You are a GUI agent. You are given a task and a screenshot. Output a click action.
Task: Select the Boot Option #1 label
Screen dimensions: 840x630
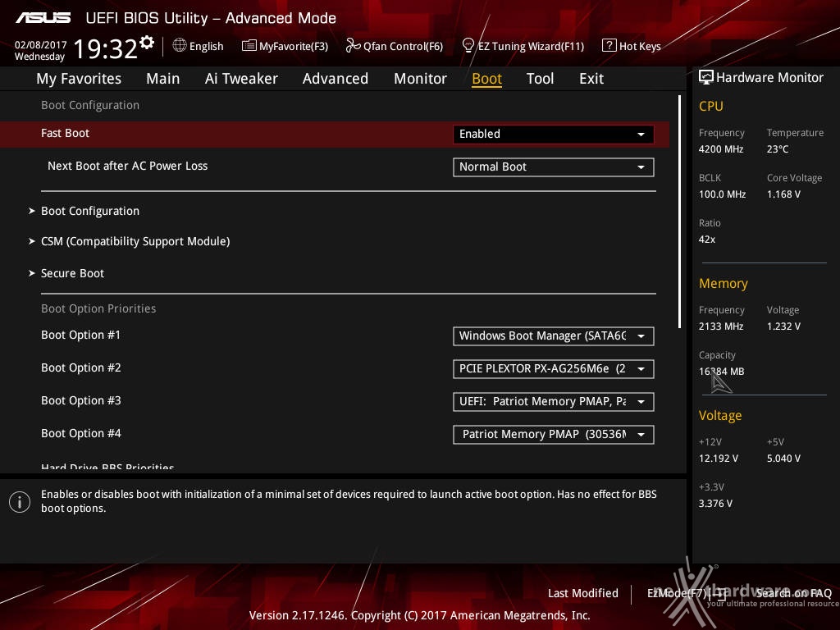[81, 335]
